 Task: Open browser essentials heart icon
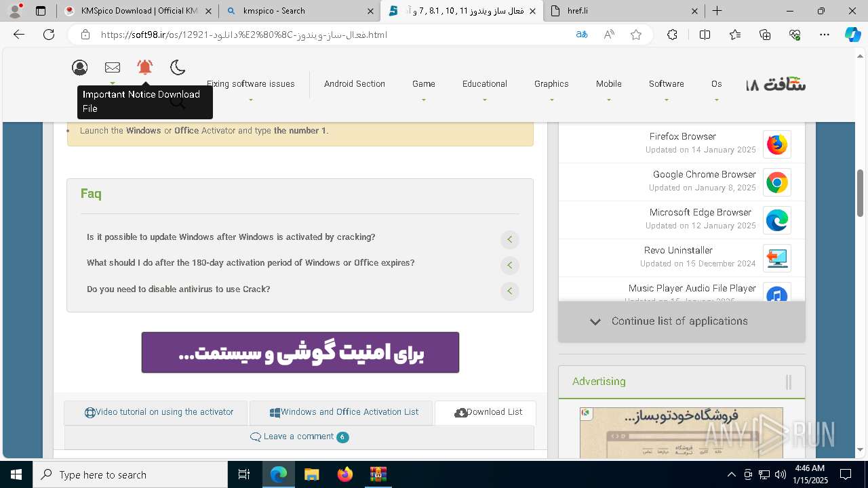point(795,35)
